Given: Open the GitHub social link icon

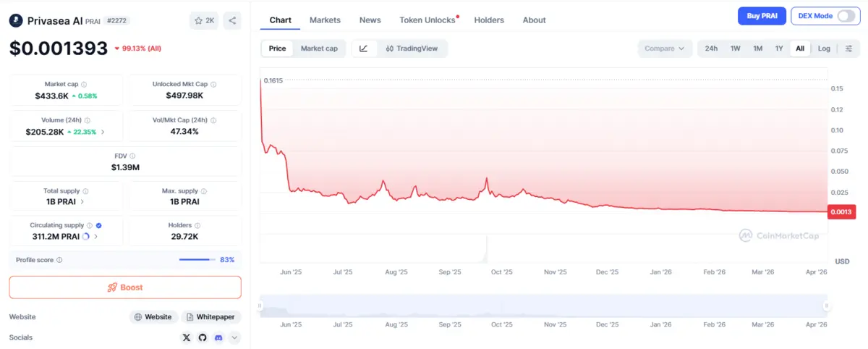Looking at the screenshot, I should [203, 337].
